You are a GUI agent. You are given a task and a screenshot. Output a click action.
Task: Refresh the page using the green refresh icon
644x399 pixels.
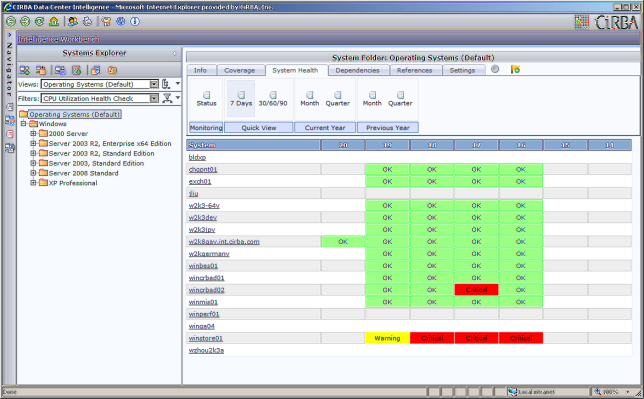(39, 21)
